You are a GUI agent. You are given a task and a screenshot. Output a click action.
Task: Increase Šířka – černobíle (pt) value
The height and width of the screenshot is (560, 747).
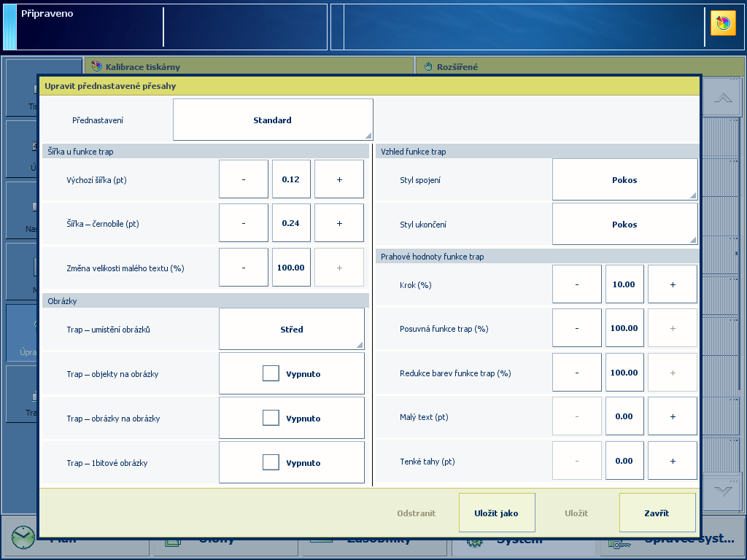[339, 223]
